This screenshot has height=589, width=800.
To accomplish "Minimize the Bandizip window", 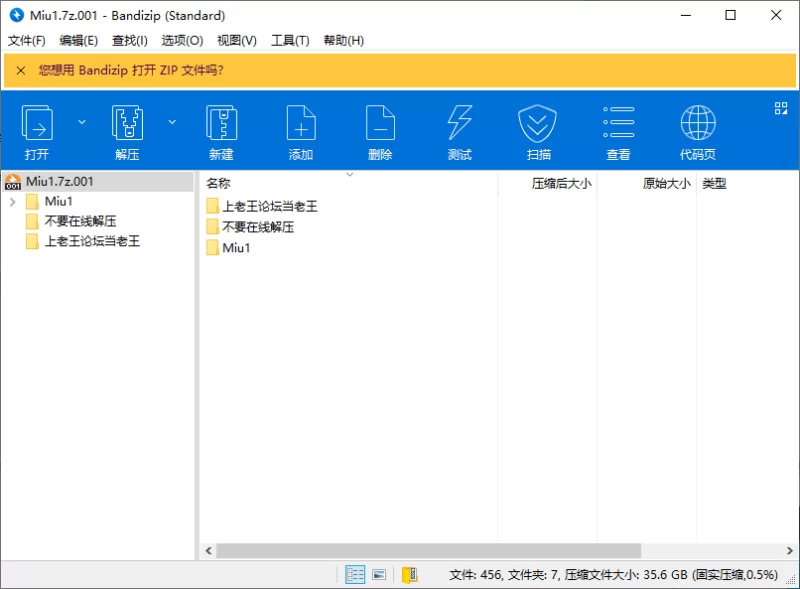I will point(686,15).
